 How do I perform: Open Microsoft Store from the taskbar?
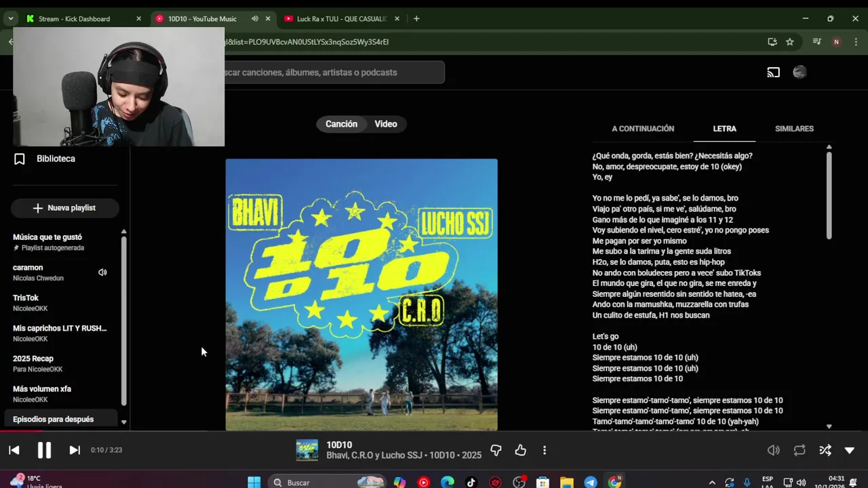pos(542,483)
